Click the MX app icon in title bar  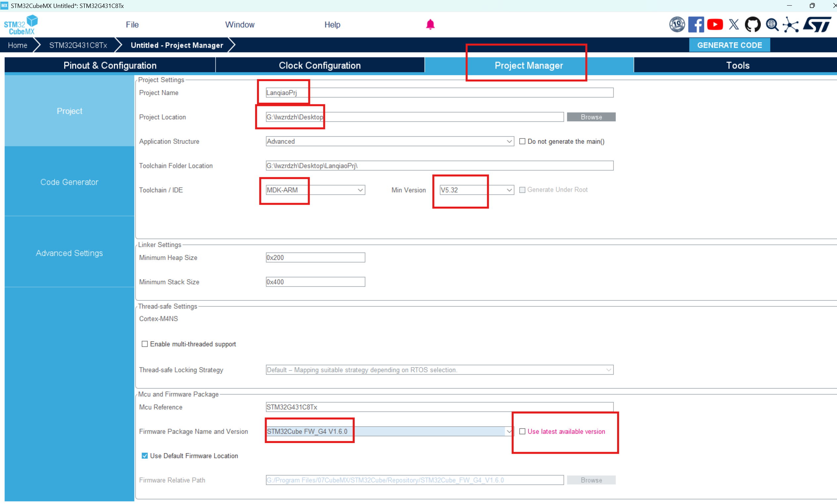pos(4,5)
